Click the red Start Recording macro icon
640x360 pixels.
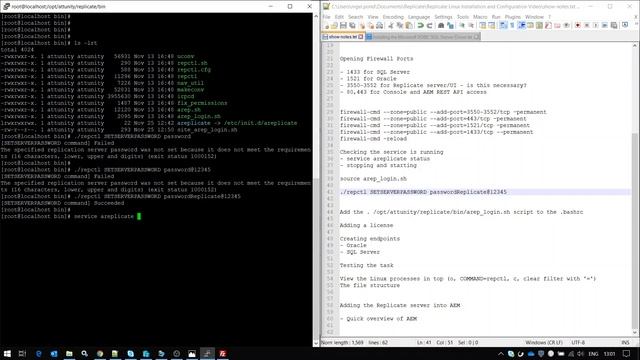tap(578, 25)
